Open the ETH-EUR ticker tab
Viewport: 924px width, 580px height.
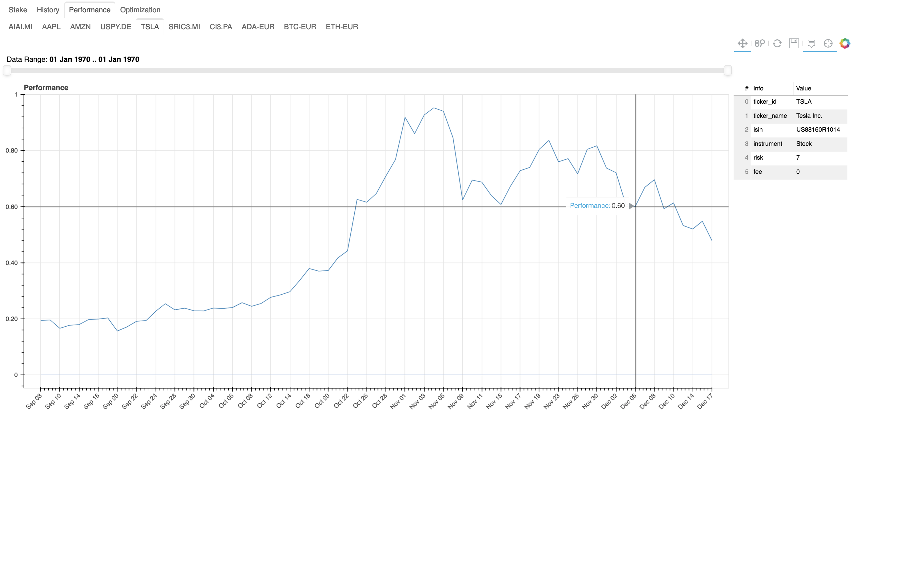click(x=342, y=27)
